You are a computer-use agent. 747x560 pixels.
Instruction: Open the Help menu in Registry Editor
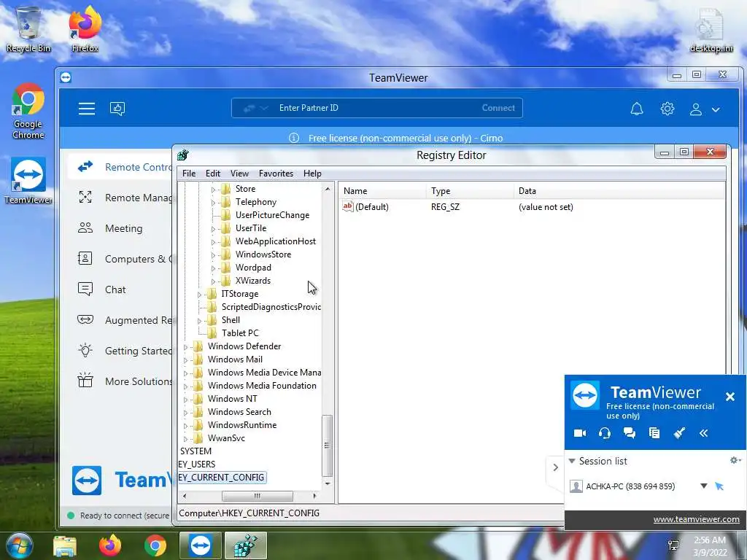[x=312, y=174]
